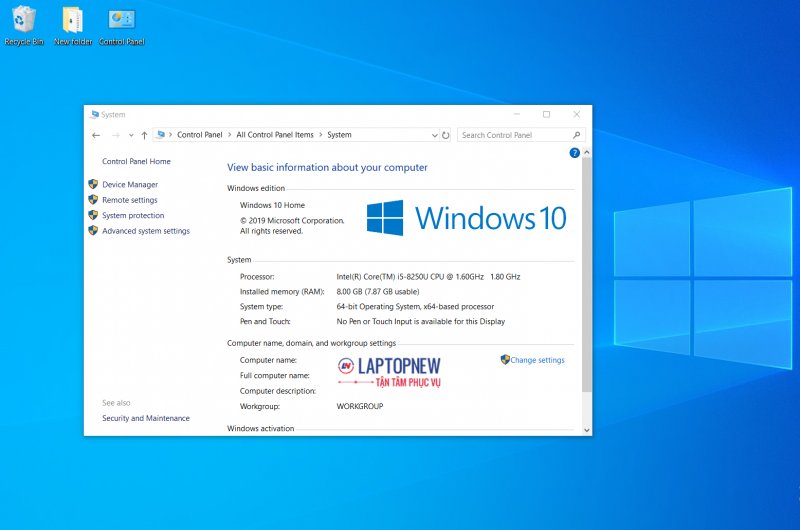Click the computer icon in address bar
This screenshot has width=800, height=530.
(161, 135)
